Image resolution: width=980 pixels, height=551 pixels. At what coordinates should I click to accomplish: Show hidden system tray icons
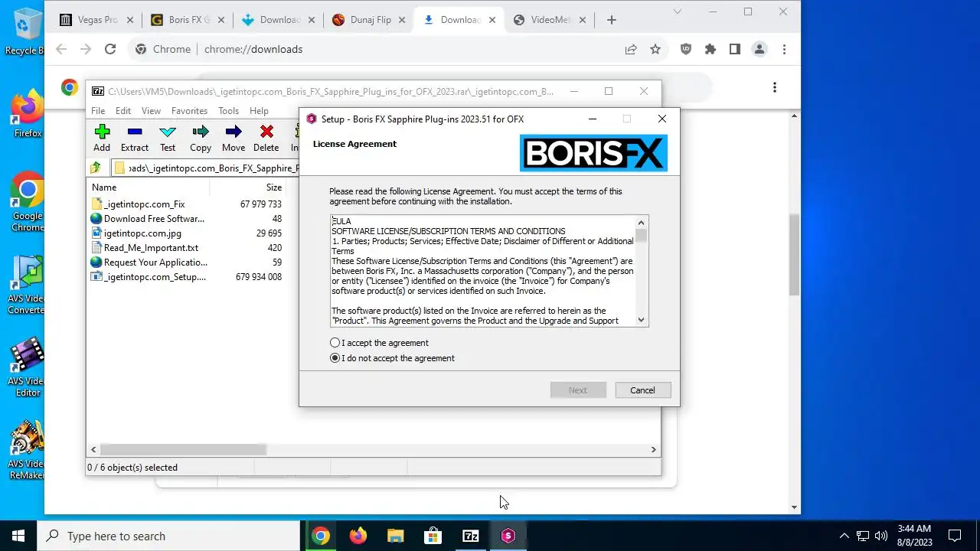point(844,536)
